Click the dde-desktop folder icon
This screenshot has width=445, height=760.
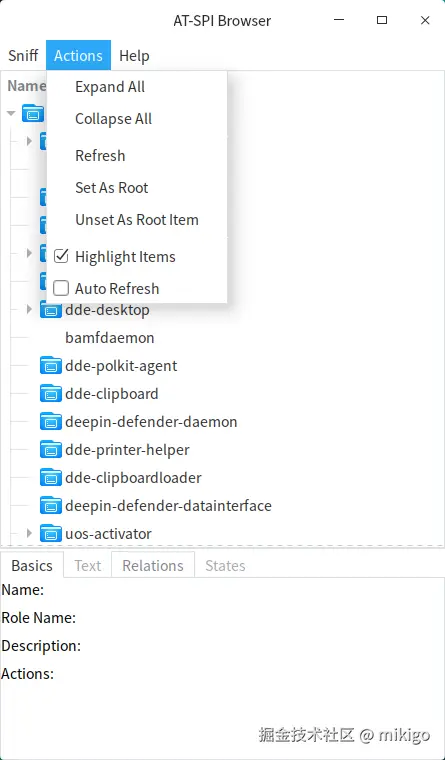[51, 310]
